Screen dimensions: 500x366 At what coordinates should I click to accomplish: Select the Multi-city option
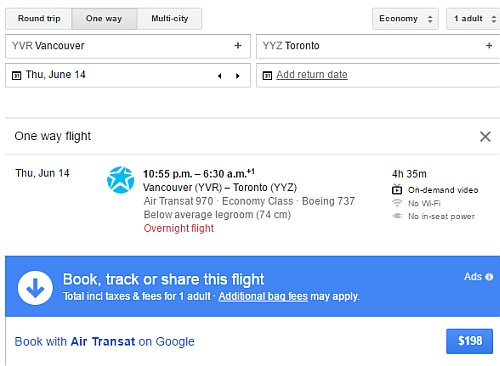point(169,19)
